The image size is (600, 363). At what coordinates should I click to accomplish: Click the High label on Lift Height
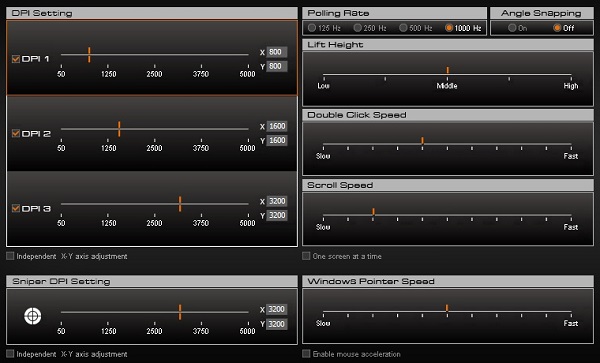coord(571,86)
